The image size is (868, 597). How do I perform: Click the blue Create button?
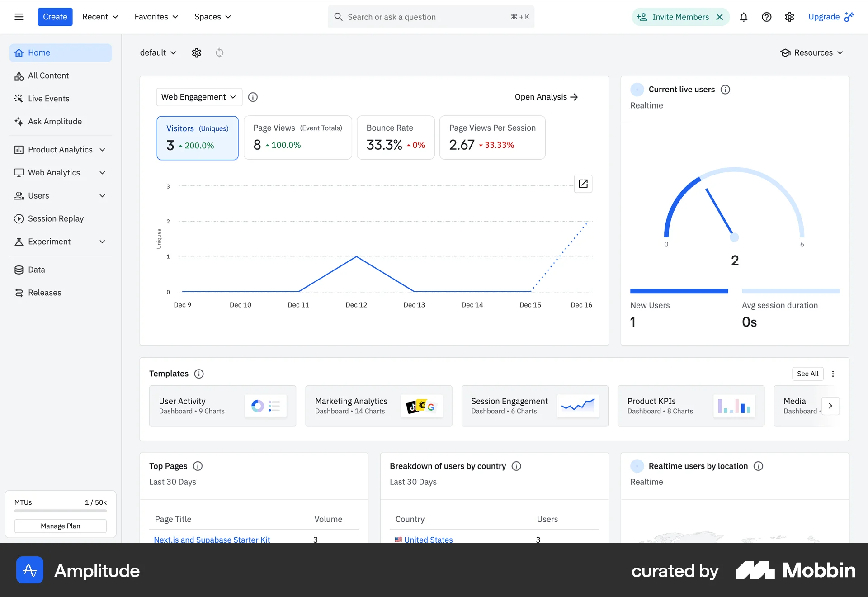(55, 17)
